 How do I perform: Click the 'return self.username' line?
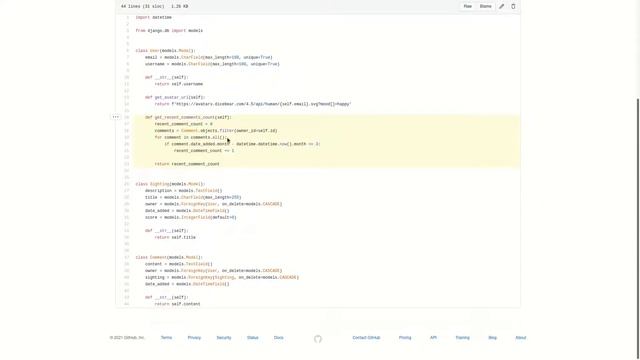[x=179, y=84]
